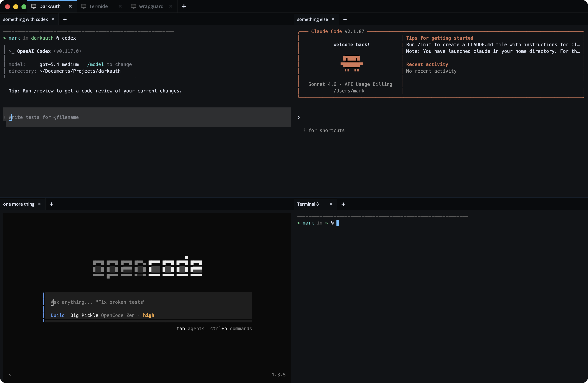Click the terminal icon on the DarkAuth tab
The width and height of the screenshot is (588, 383).
coord(34,6)
